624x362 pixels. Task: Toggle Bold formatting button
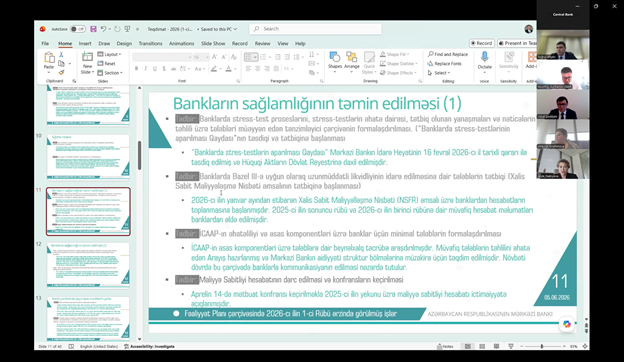coord(136,69)
